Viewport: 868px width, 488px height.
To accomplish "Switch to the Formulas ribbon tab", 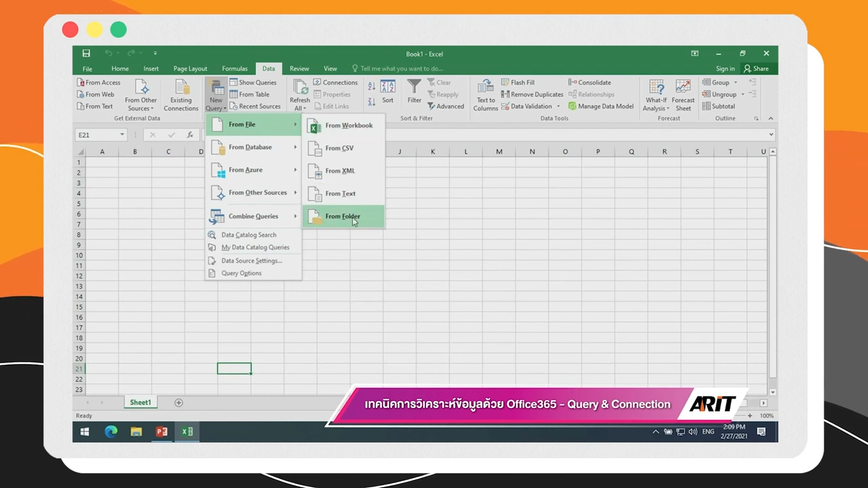I will pos(235,68).
